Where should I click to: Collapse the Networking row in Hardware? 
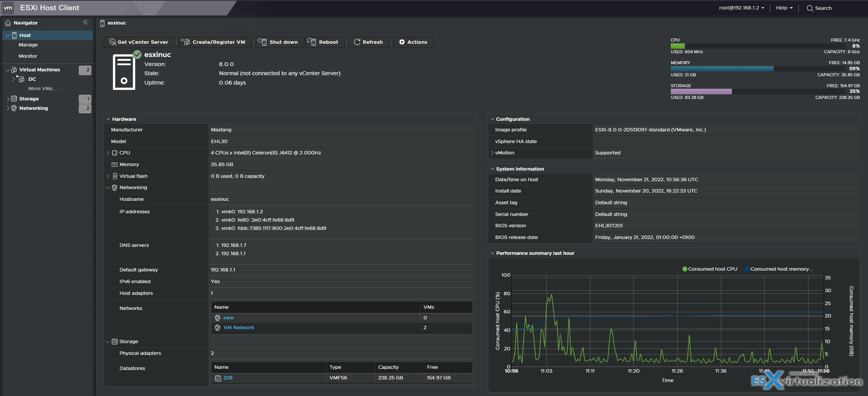click(x=108, y=188)
